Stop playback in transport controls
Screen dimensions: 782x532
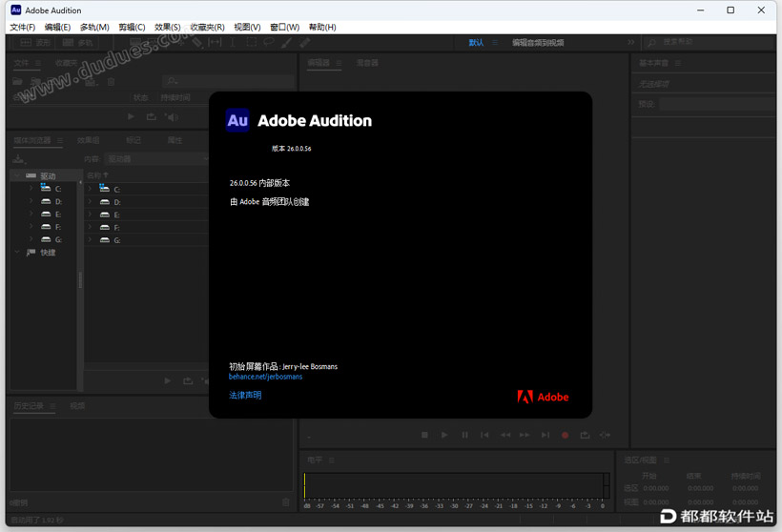(424, 435)
